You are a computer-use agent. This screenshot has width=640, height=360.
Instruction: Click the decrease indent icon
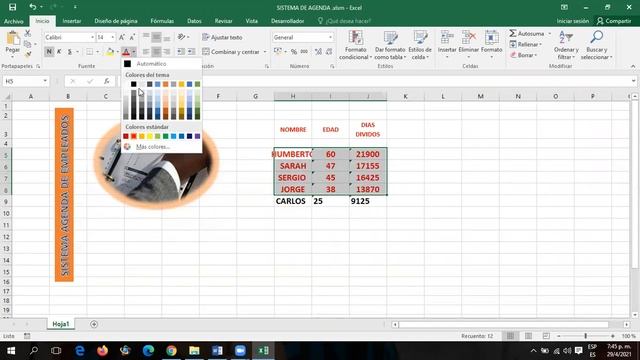coord(181,52)
